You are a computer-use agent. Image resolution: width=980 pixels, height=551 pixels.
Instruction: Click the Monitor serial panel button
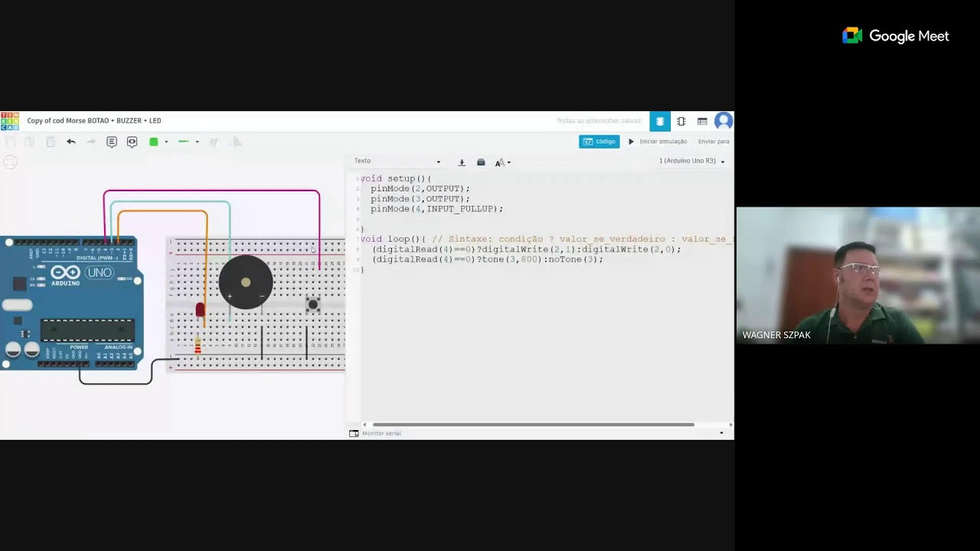[375, 433]
